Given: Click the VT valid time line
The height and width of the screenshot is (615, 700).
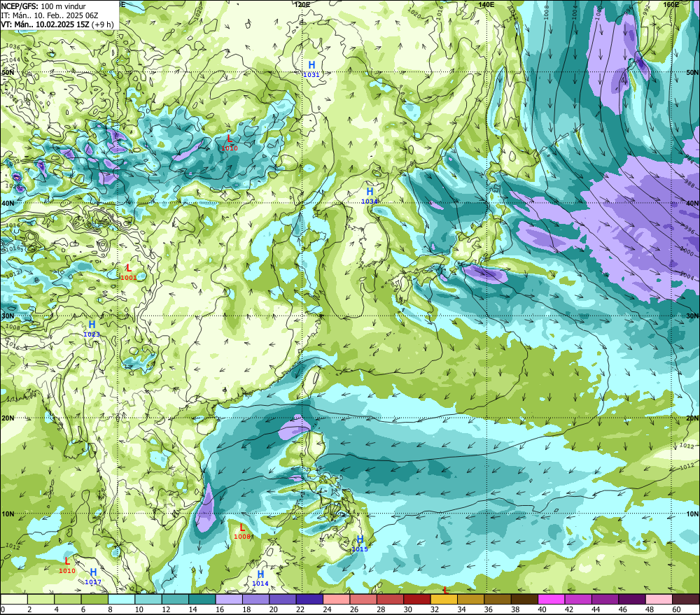Looking at the screenshot, I should point(57,24).
